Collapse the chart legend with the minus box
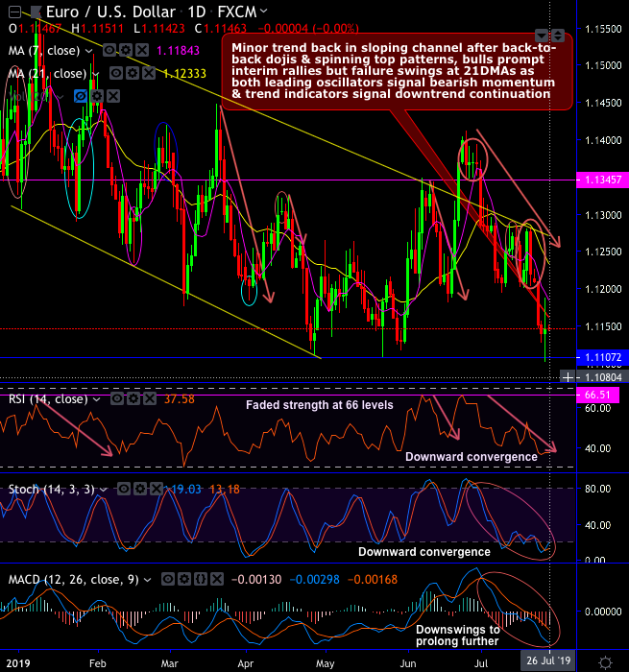Image resolution: width=629 pixels, height=672 pixels. click(x=14, y=12)
